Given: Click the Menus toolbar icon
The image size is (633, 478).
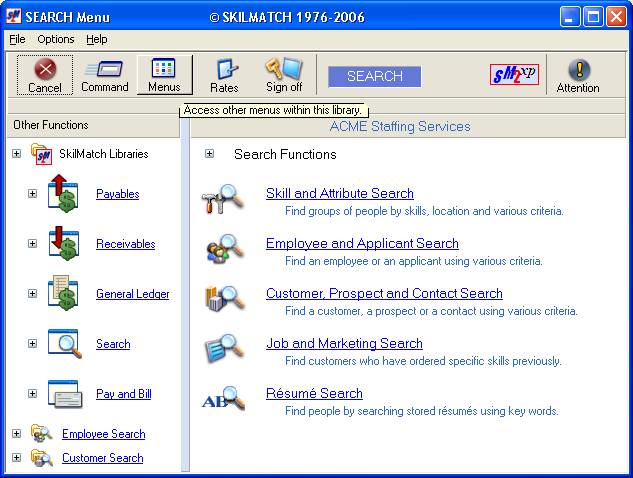Looking at the screenshot, I should 164,68.
